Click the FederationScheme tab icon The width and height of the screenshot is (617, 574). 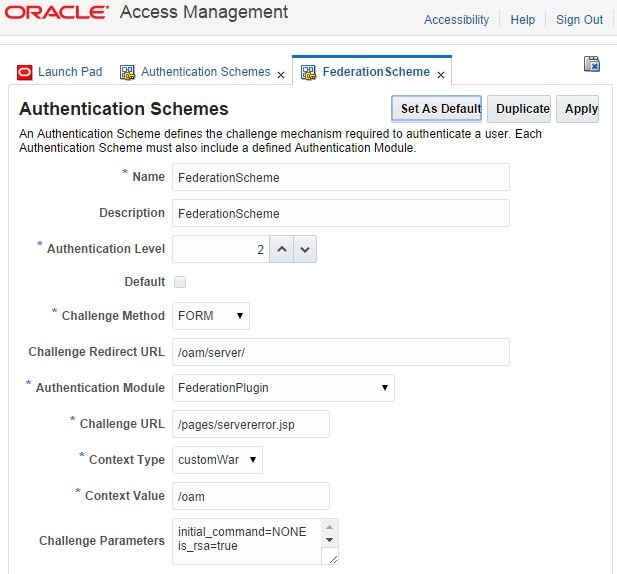tap(308, 72)
